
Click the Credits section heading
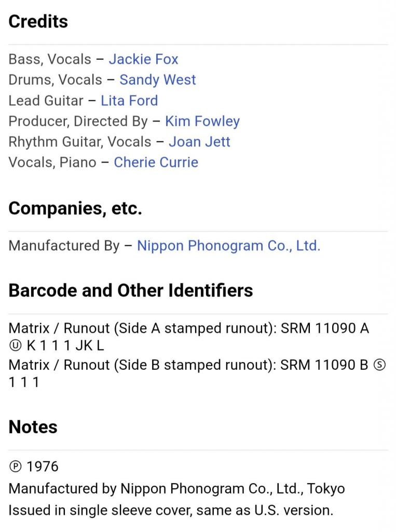pos(38,22)
